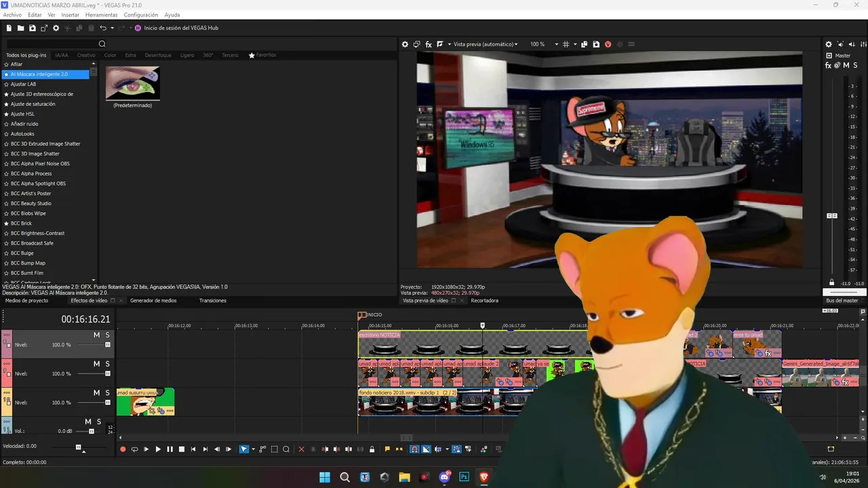This screenshot has width=868, height=488.
Task: Open Master bus FX icon
Action: point(828,66)
